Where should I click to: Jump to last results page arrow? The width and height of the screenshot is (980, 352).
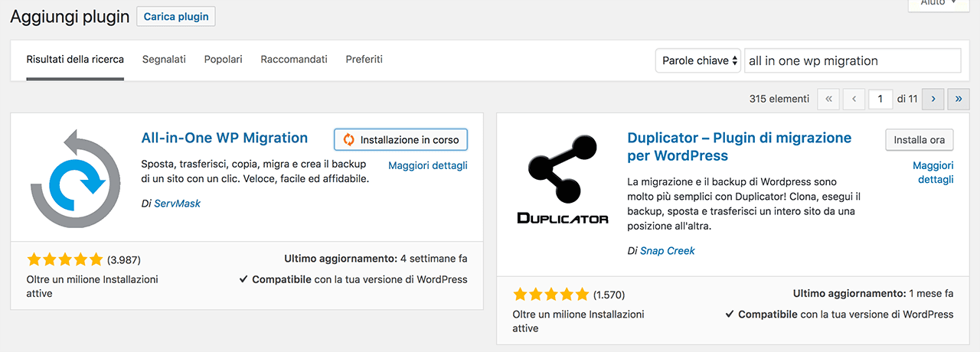click(959, 99)
